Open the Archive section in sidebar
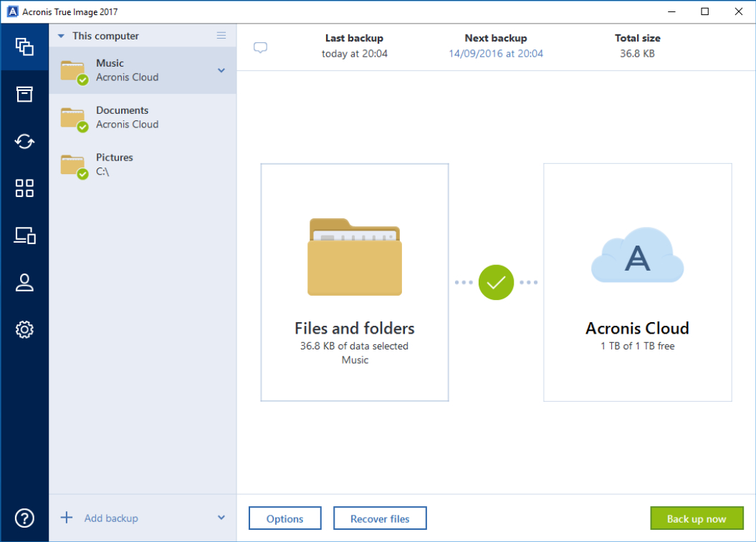 [24, 94]
